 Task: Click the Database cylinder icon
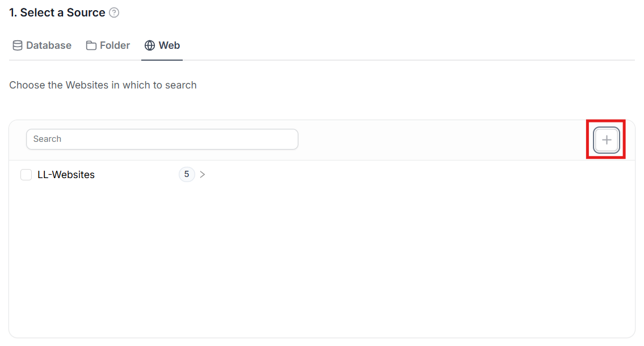(18, 45)
